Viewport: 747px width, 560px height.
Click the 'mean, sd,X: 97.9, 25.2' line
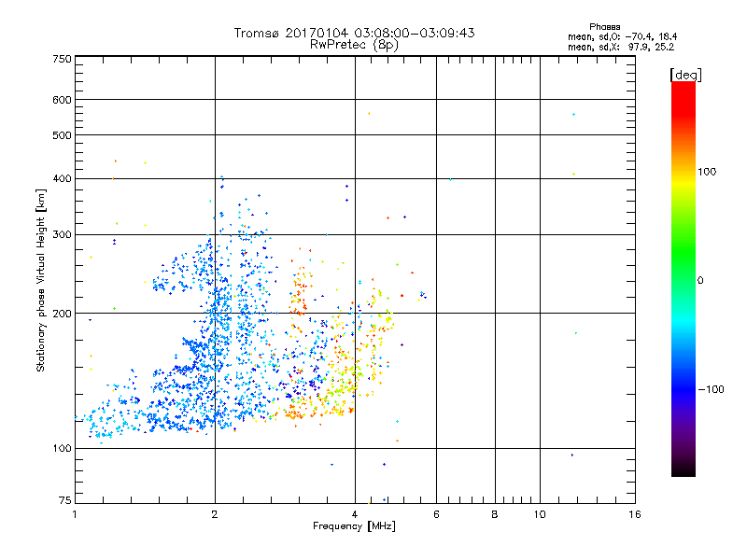tap(621, 47)
